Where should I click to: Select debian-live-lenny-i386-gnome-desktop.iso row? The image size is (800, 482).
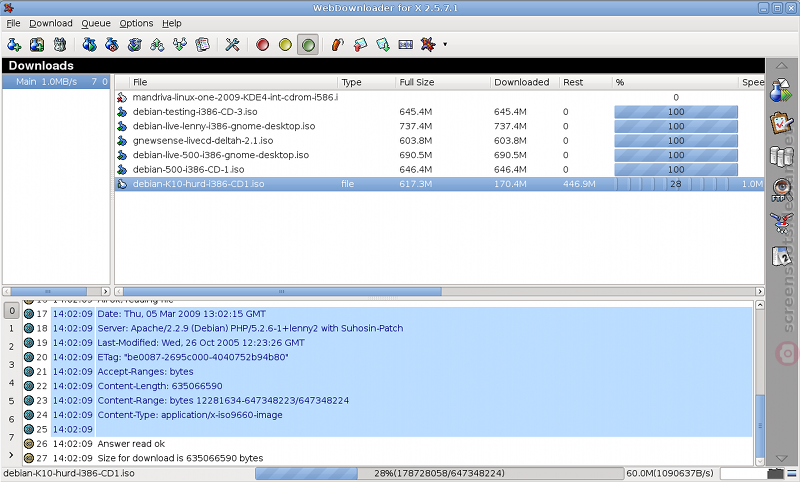(x=439, y=126)
